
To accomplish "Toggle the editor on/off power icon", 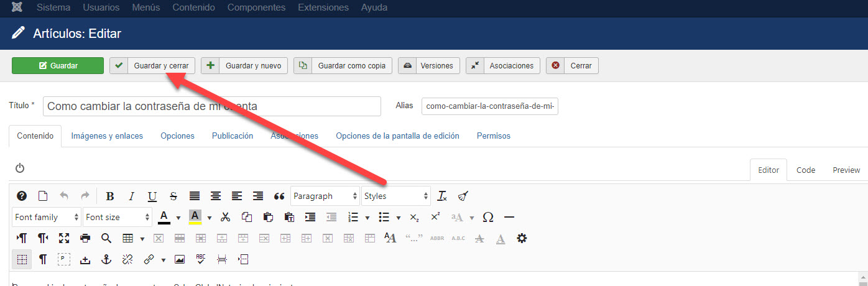I will 20,168.
